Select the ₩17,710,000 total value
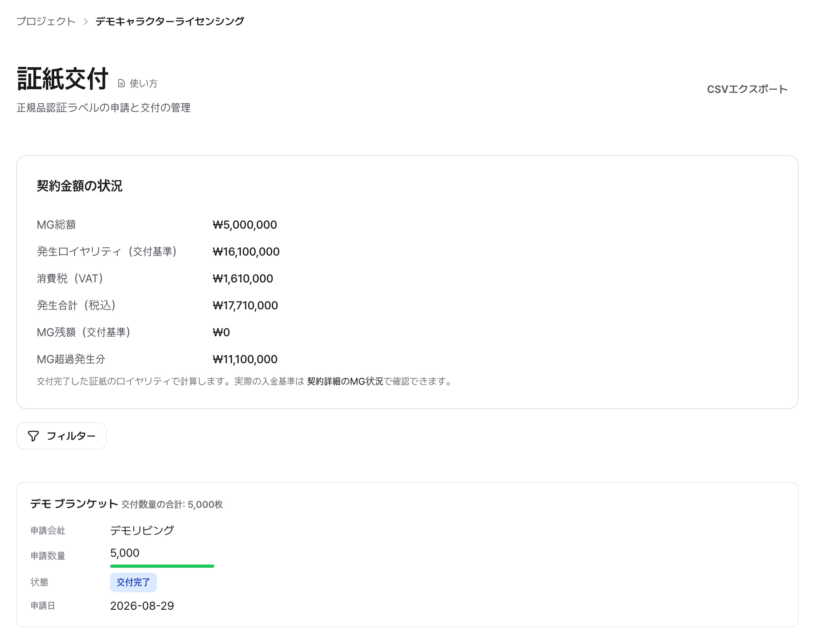This screenshot has width=815, height=644. pyautogui.click(x=245, y=305)
